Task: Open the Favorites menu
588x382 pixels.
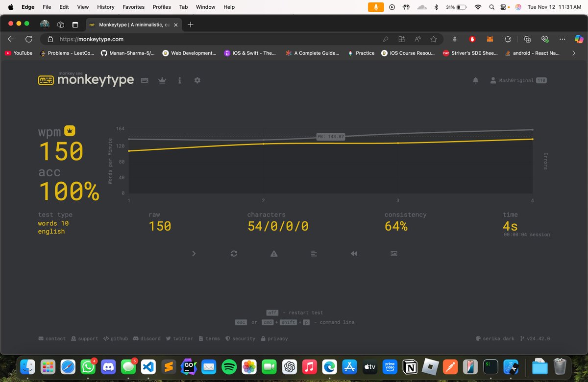Action: [x=133, y=7]
